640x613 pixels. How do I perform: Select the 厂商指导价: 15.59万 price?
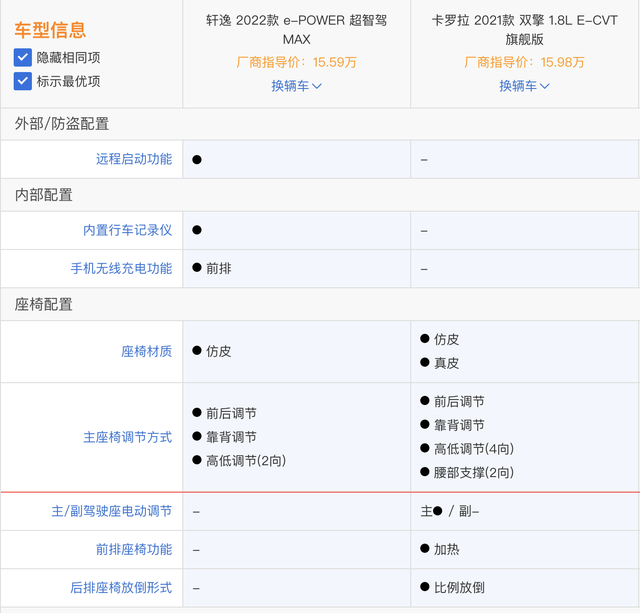[x=296, y=62]
